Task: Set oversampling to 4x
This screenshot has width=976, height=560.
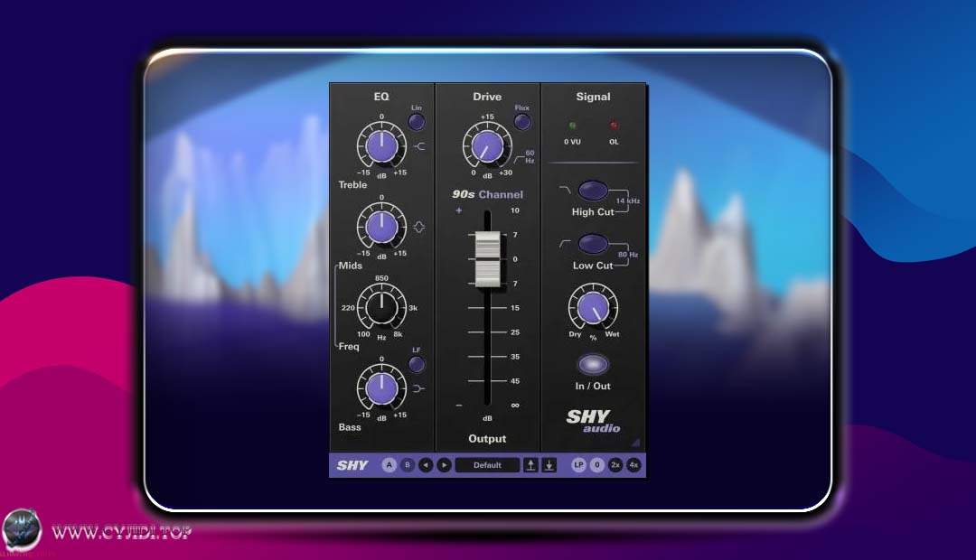Action: pos(634,464)
